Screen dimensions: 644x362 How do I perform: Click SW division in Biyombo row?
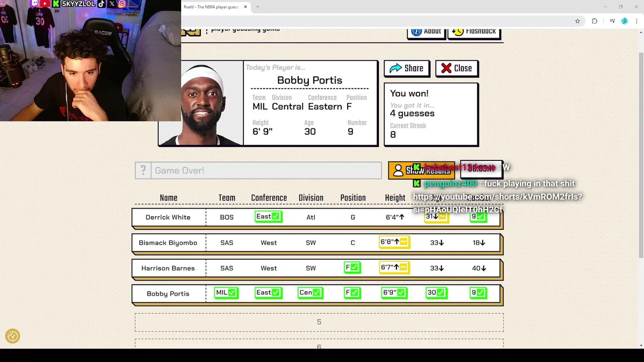click(311, 243)
